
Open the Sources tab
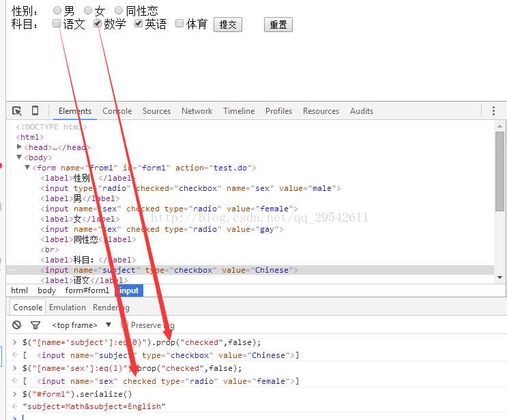tap(156, 111)
